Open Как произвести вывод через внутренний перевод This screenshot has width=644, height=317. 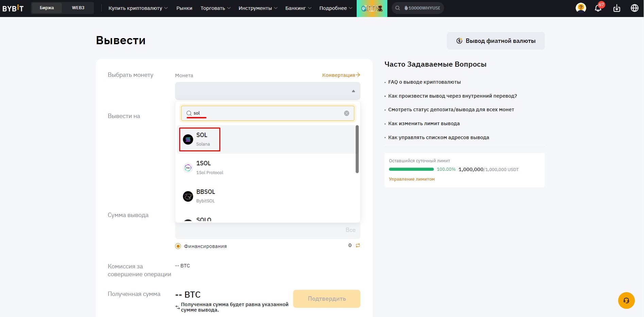(x=453, y=96)
